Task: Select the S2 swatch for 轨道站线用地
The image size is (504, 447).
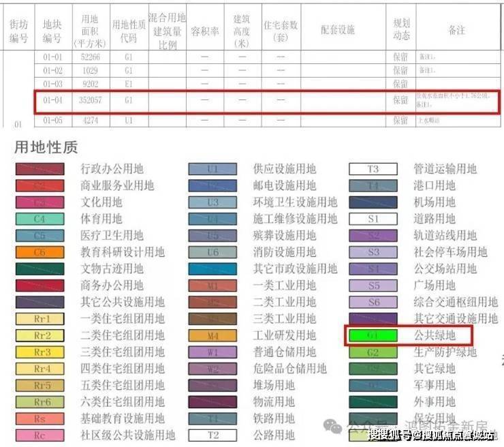Action: (x=373, y=236)
